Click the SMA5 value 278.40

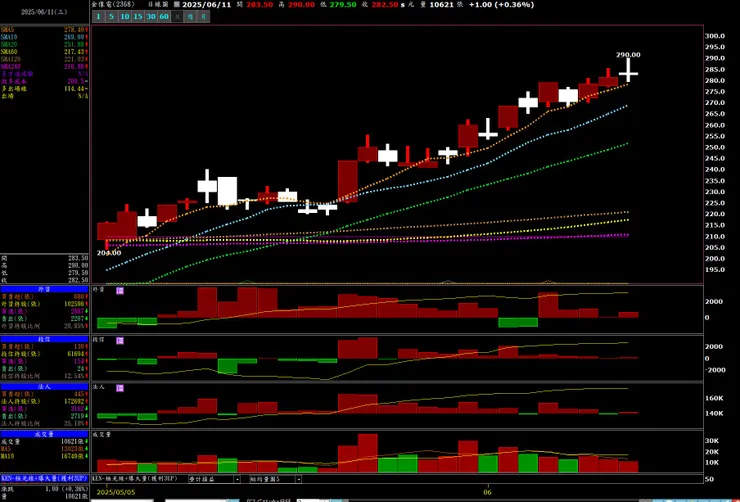[74, 30]
